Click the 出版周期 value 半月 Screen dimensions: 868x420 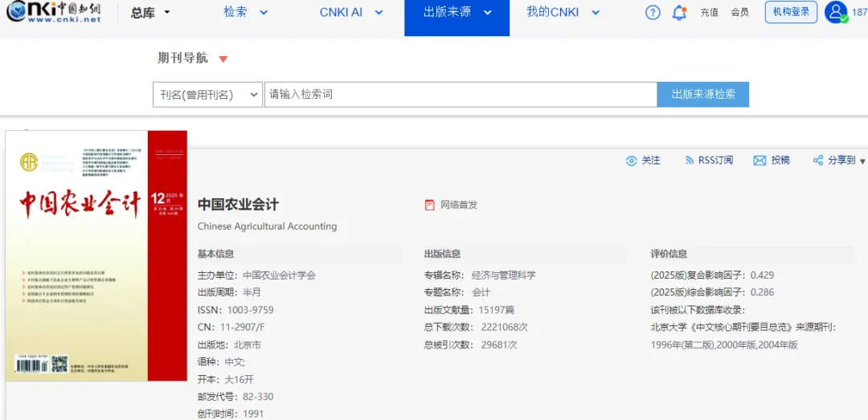(252, 292)
